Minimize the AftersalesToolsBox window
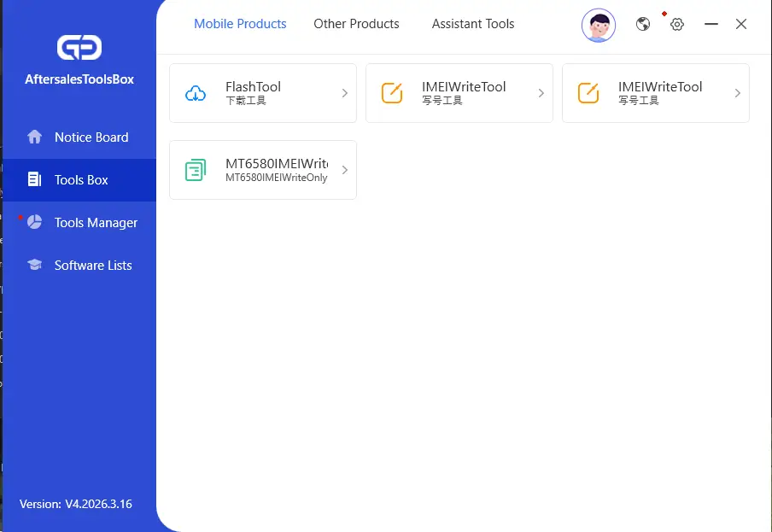Screen dimensions: 772x532 (711, 24)
